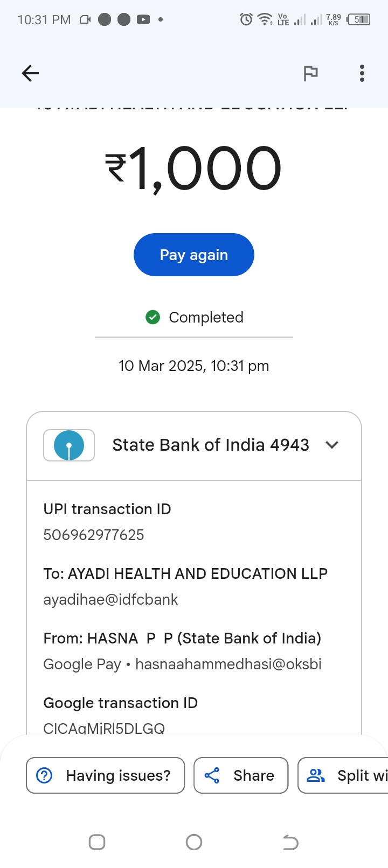Tap the green Completed checkmark icon

coord(153,317)
